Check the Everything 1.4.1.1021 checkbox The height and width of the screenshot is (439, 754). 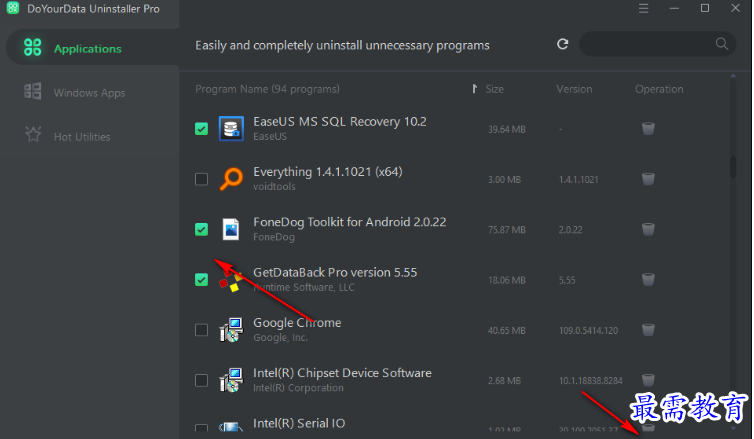pos(201,179)
